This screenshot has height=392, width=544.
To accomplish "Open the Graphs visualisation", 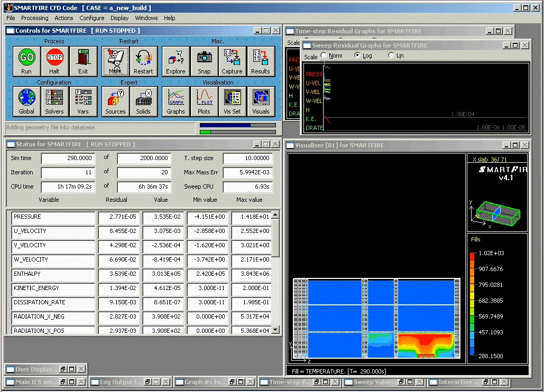I will (x=176, y=101).
